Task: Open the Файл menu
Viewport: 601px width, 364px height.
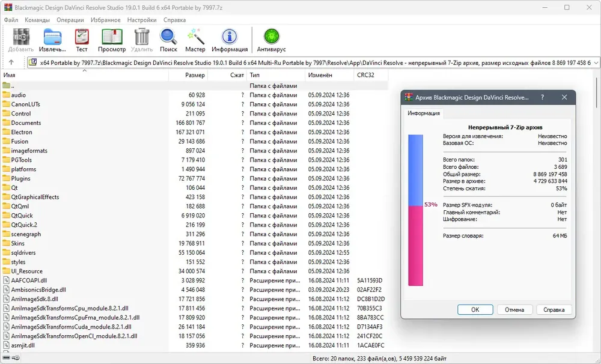Action: pyautogui.click(x=11, y=20)
